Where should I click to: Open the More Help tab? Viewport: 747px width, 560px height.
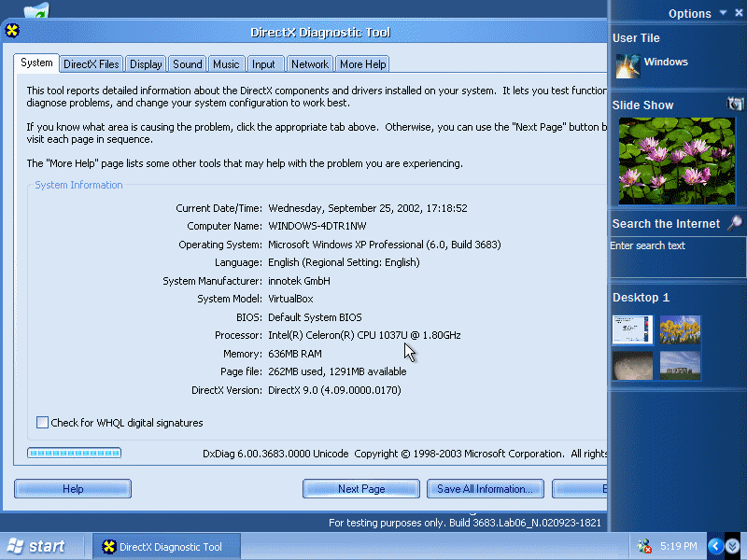(362, 64)
